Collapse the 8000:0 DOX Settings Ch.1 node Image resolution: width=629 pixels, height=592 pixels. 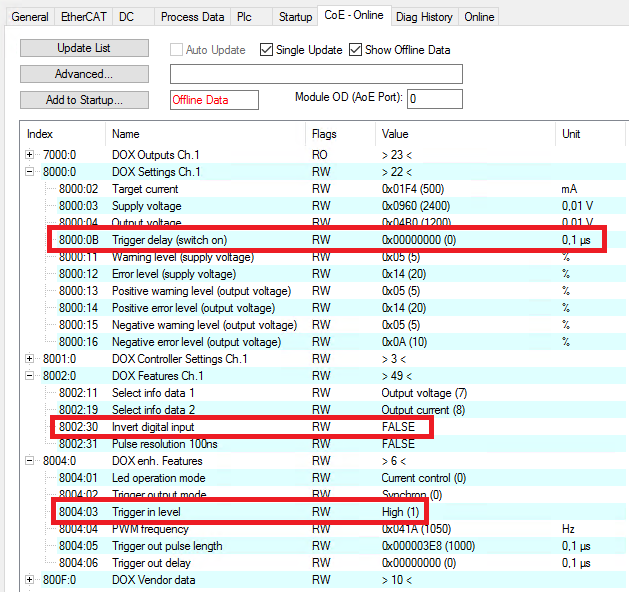pos(29,172)
